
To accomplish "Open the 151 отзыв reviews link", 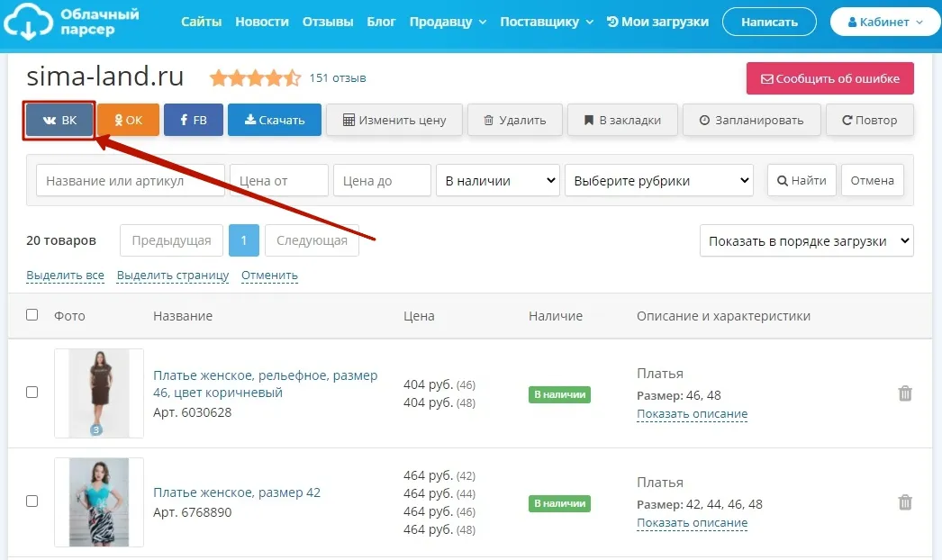I will coord(338,78).
